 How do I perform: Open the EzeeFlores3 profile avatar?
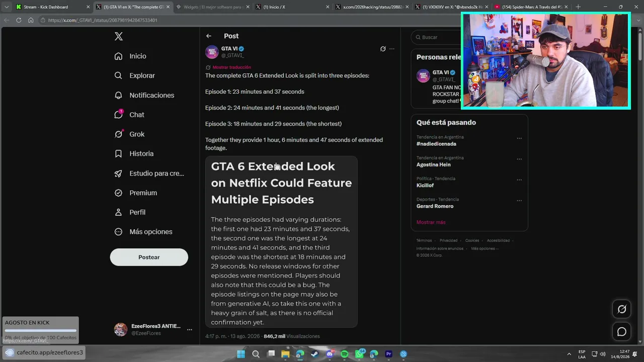click(121, 330)
